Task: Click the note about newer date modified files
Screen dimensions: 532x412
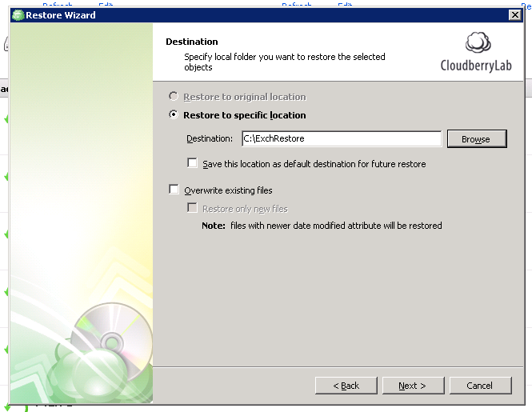Action: click(322, 226)
